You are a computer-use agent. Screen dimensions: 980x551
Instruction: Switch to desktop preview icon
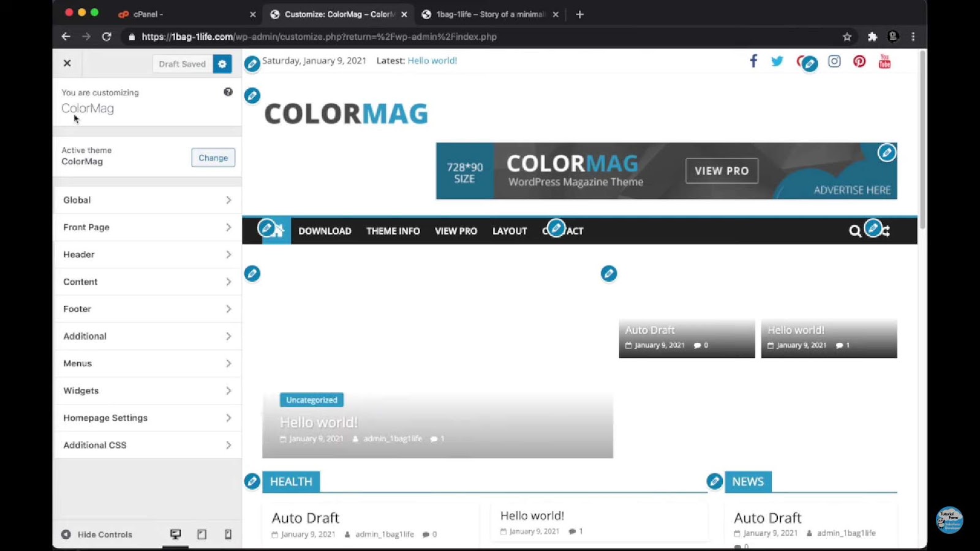[x=176, y=534]
